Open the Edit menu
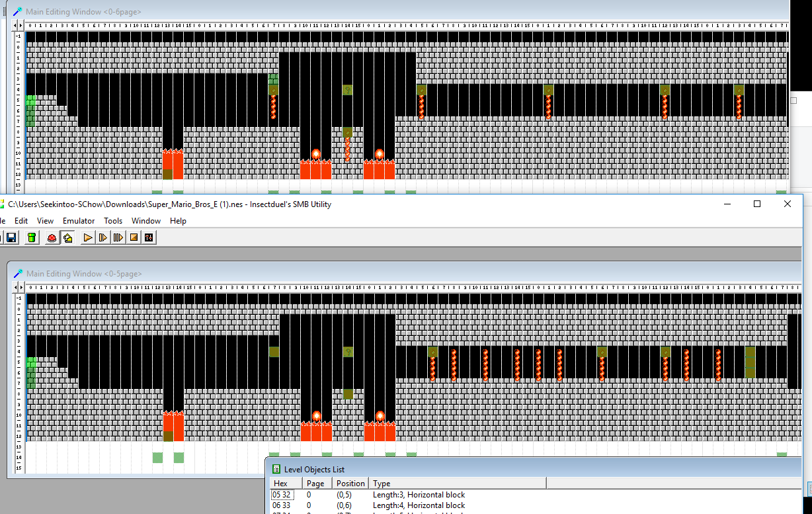 coord(21,221)
